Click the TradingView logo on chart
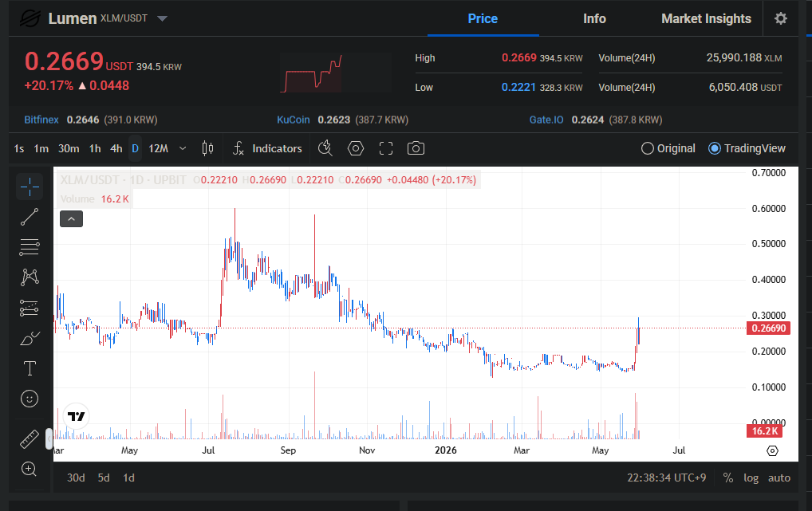 [x=76, y=416]
